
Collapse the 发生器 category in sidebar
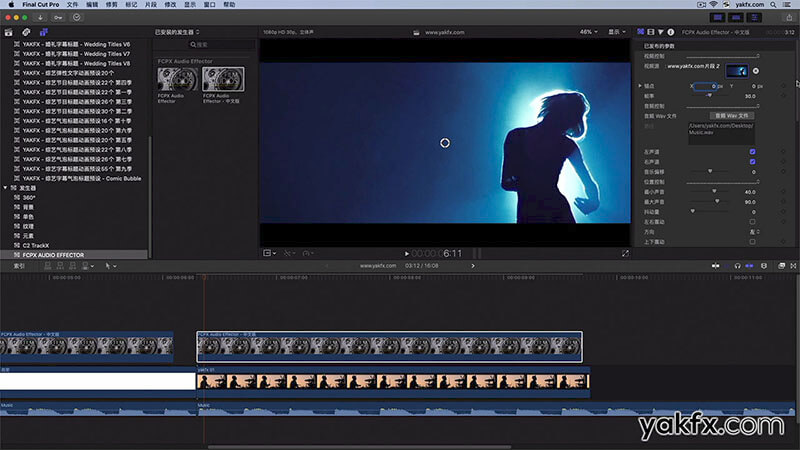tap(6, 188)
